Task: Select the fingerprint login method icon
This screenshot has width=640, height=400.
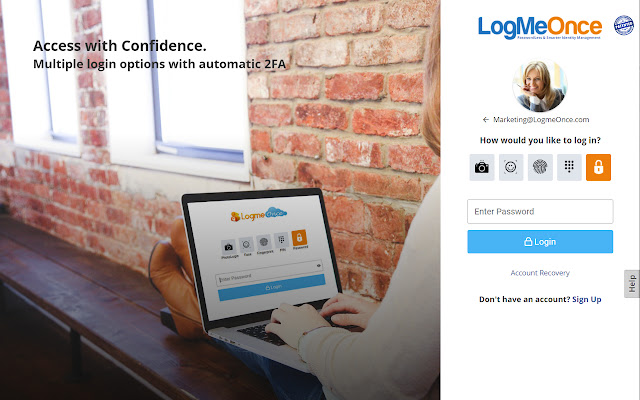Action: click(x=540, y=167)
